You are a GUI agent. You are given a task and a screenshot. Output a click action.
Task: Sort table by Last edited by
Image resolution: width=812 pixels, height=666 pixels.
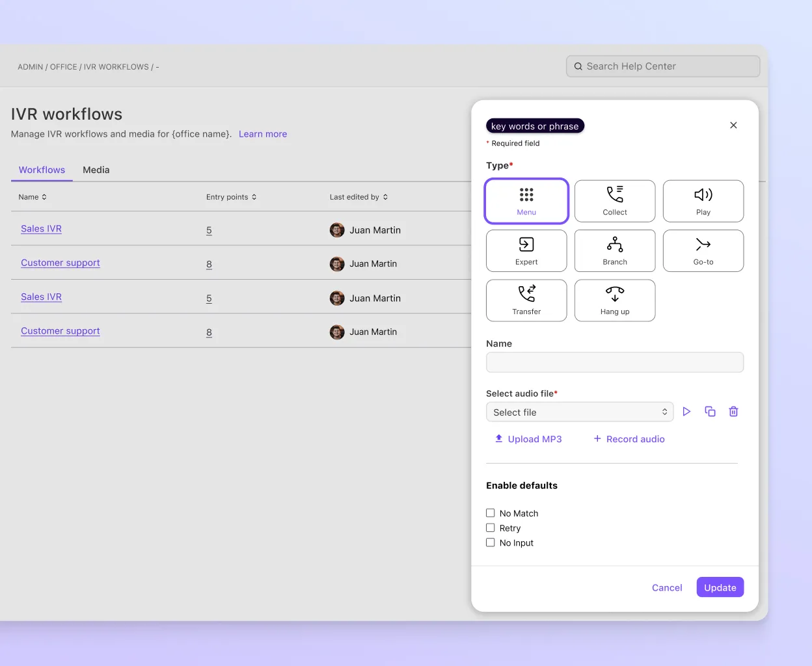[x=359, y=197]
